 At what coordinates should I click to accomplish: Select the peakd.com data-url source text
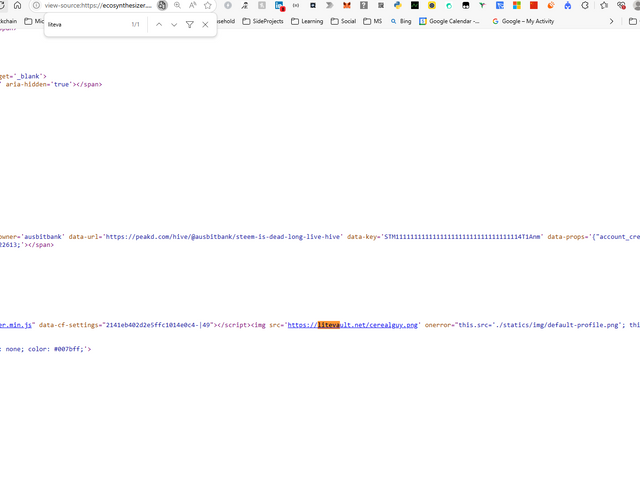coord(222,236)
